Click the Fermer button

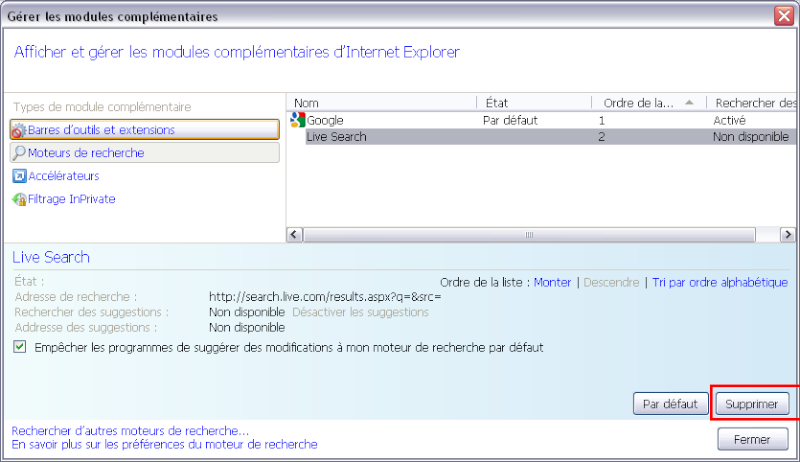click(753, 439)
